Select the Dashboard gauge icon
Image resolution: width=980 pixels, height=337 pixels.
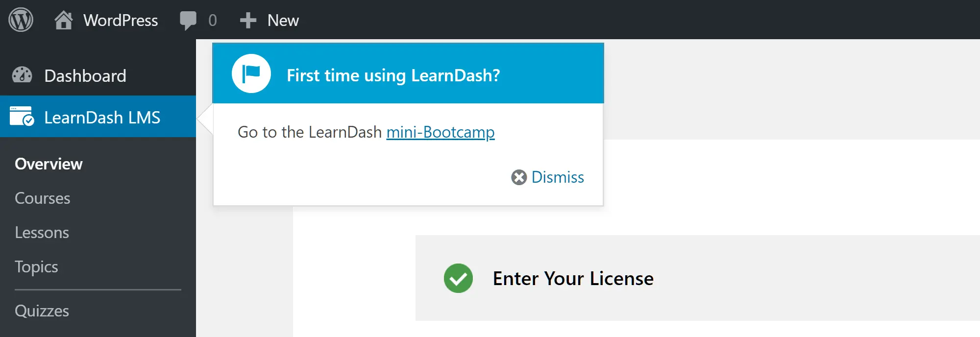pyautogui.click(x=23, y=75)
